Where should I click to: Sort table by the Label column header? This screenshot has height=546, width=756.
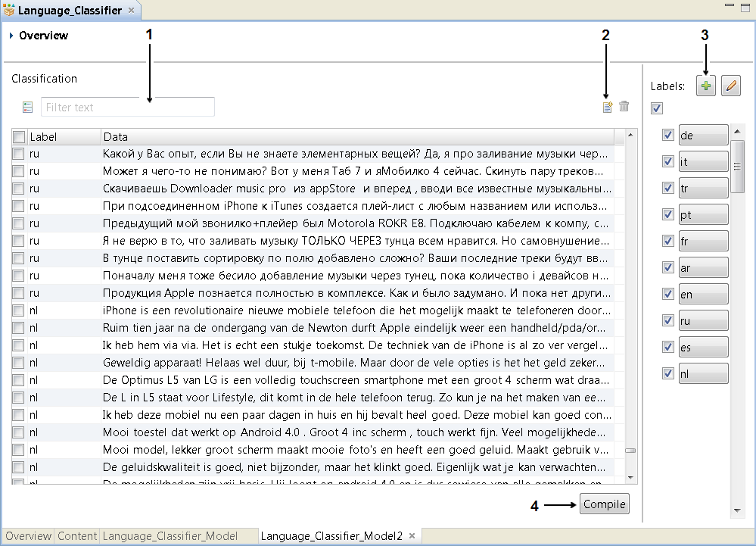(64, 137)
